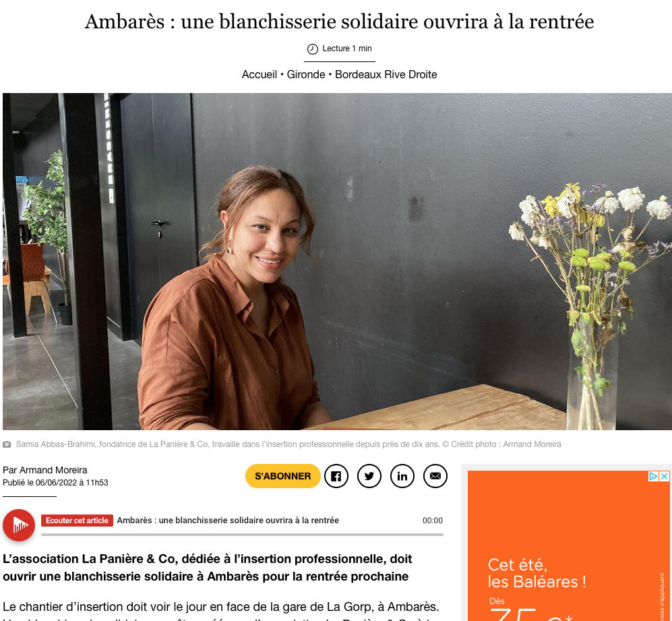
Task: Click author name Armand Moreira
Action: pos(53,470)
